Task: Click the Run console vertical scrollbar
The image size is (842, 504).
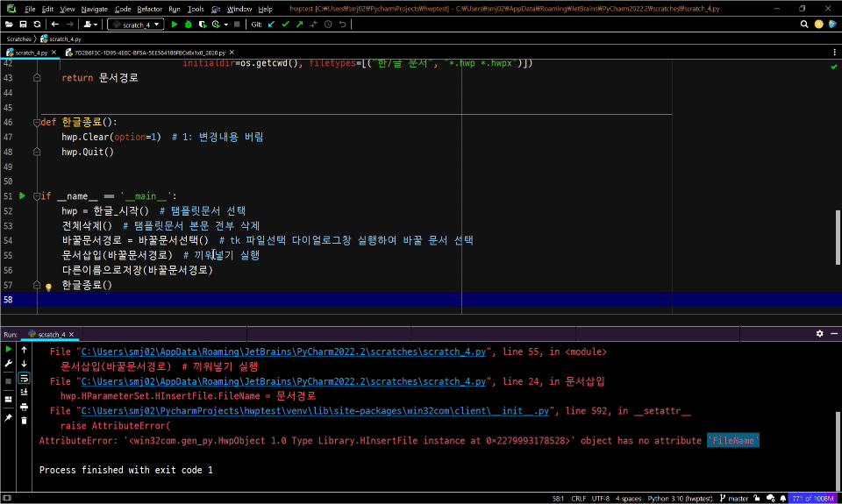Action: click(838, 450)
